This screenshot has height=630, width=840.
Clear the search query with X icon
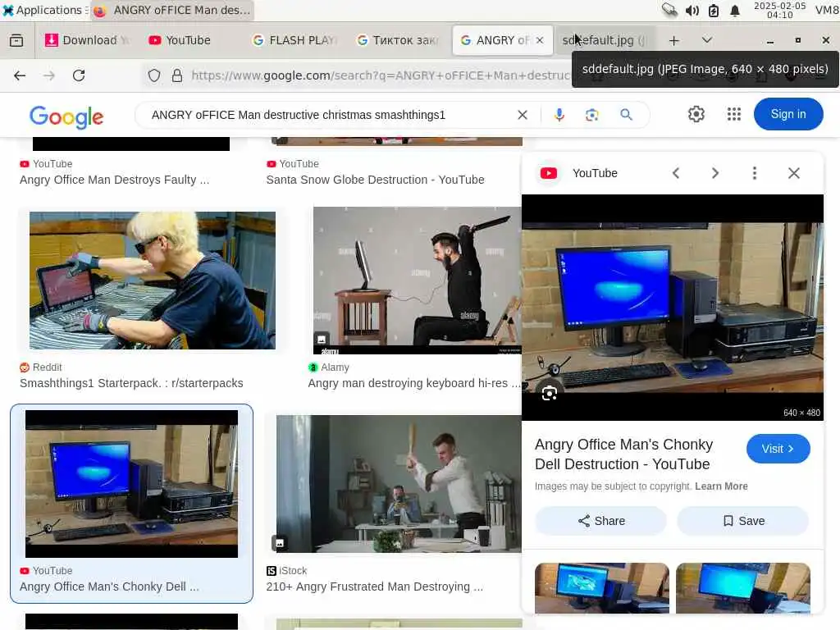click(523, 115)
